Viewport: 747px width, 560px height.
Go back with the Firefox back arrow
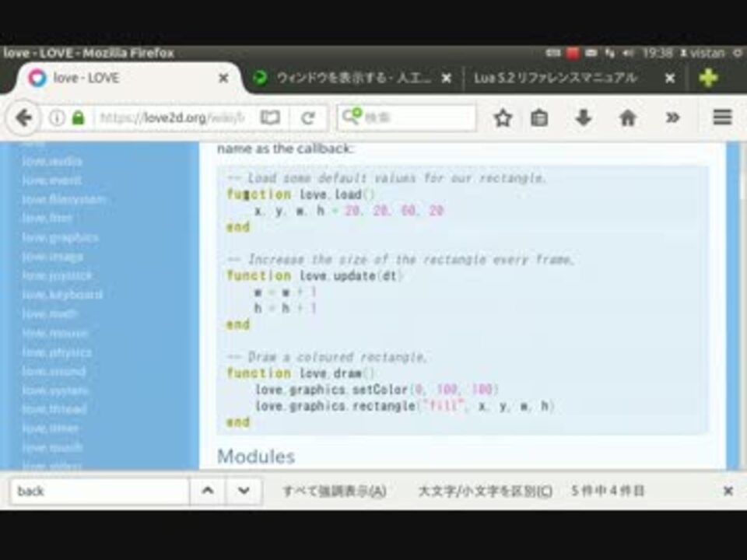coord(23,117)
